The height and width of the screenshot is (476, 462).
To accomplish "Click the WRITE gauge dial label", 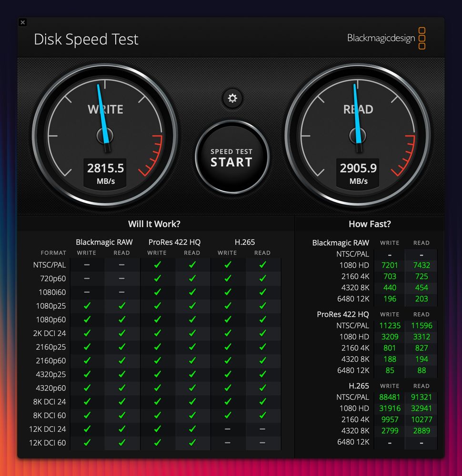I will [105, 109].
